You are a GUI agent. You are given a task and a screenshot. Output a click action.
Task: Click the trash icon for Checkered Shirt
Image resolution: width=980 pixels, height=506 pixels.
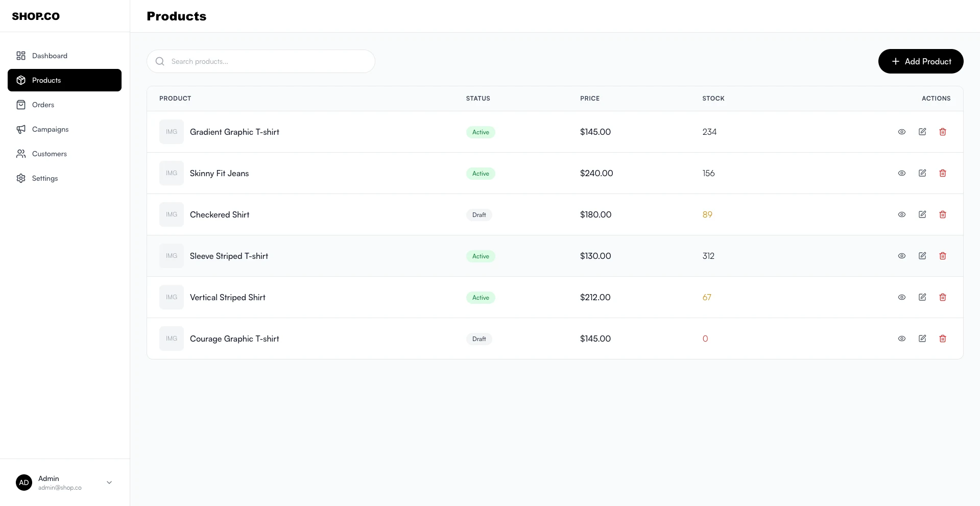click(943, 214)
